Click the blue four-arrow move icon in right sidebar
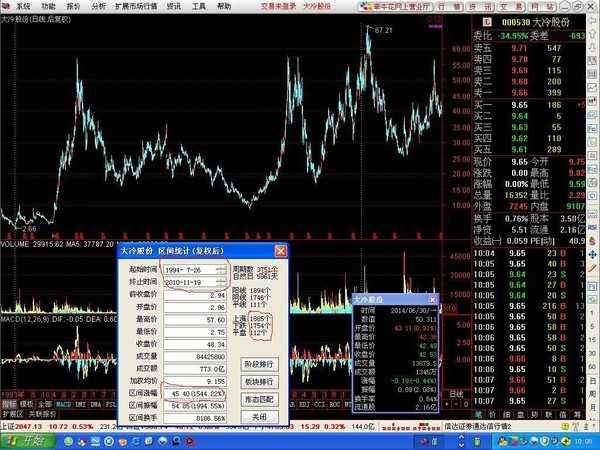Image resolution: width=600 pixels, height=450 pixels. click(x=592, y=254)
